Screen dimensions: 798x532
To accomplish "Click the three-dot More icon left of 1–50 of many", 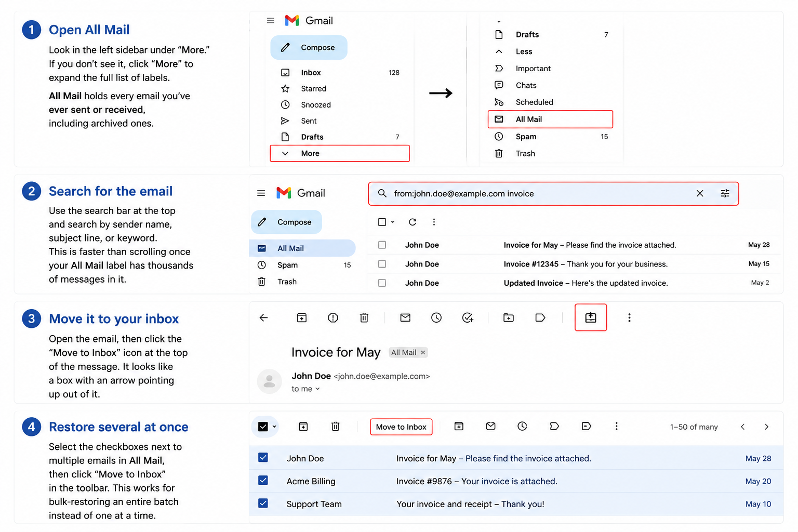I will (x=617, y=426).
